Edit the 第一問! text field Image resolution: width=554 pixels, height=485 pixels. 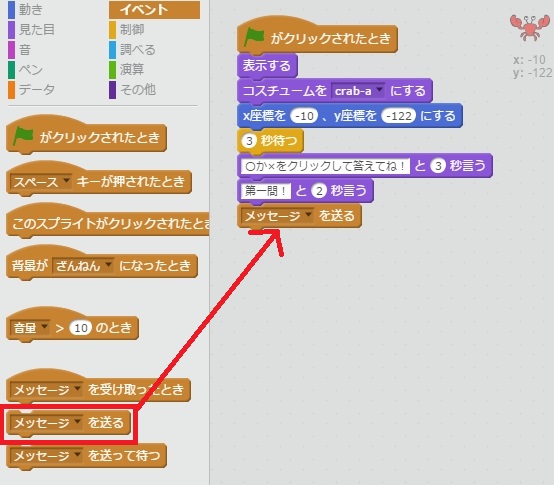pyautogui.click(x=266, y=191)
